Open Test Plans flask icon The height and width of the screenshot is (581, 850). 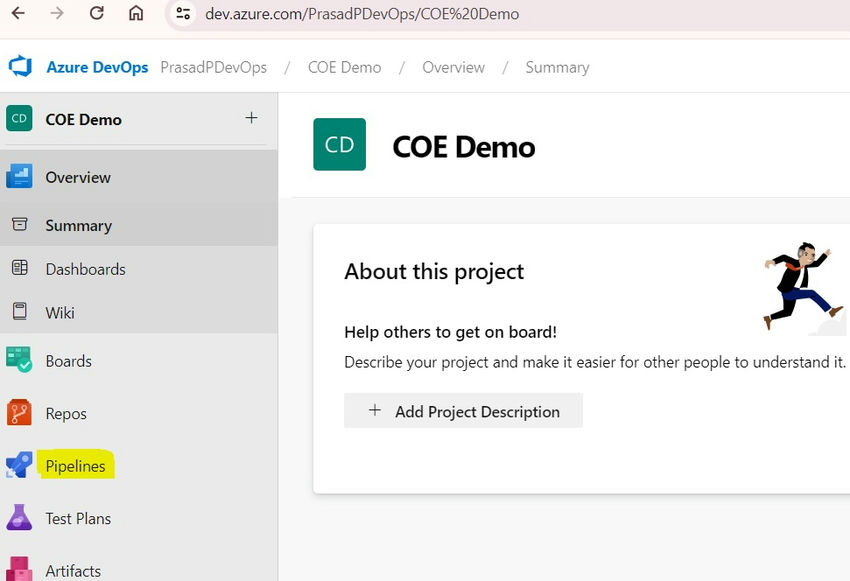(20, 518)
